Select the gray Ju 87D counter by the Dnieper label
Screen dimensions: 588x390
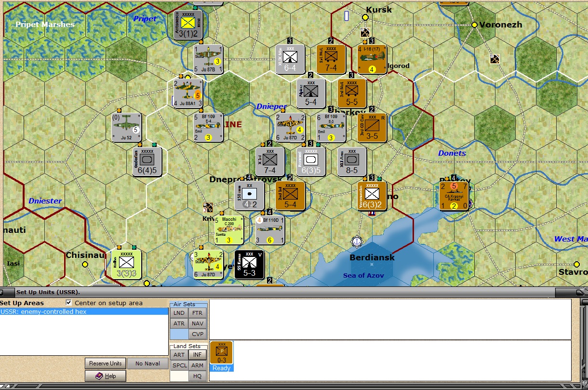coord(291,127)
